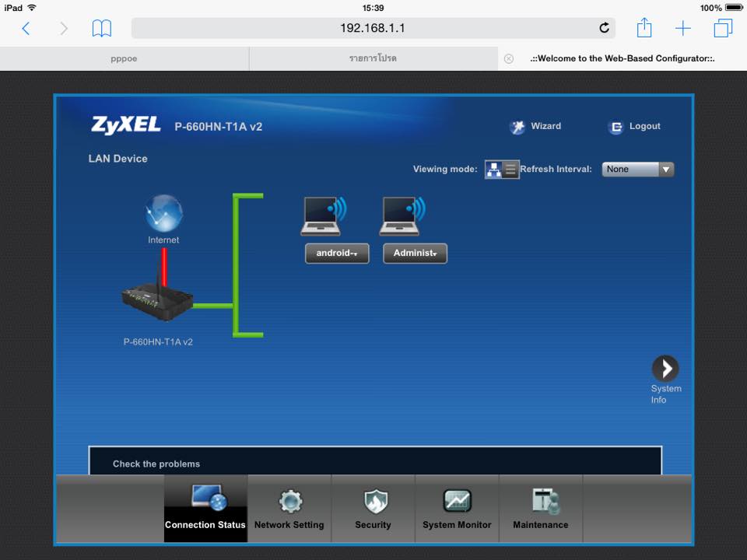Tap the Safari forward arrow
The height and width of the screenshot is (560, 747).
(63, 29)
